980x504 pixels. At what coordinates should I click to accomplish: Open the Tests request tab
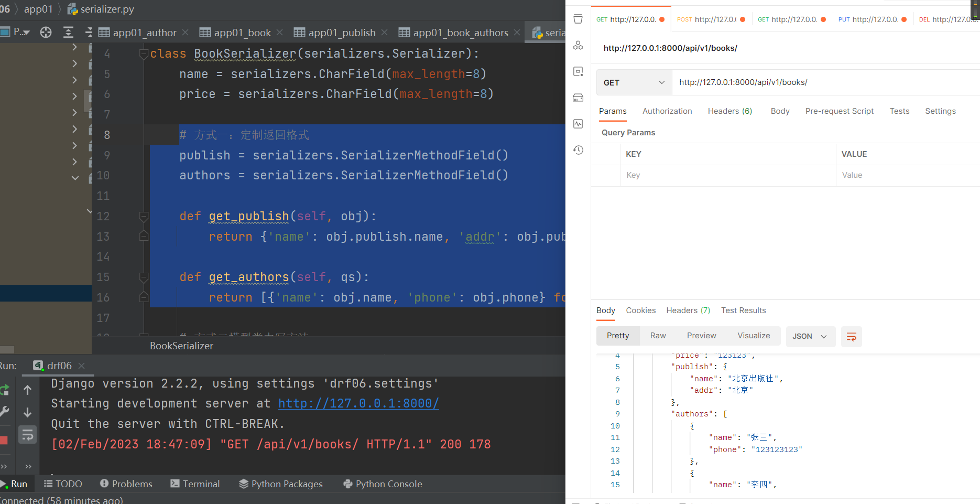899,111
